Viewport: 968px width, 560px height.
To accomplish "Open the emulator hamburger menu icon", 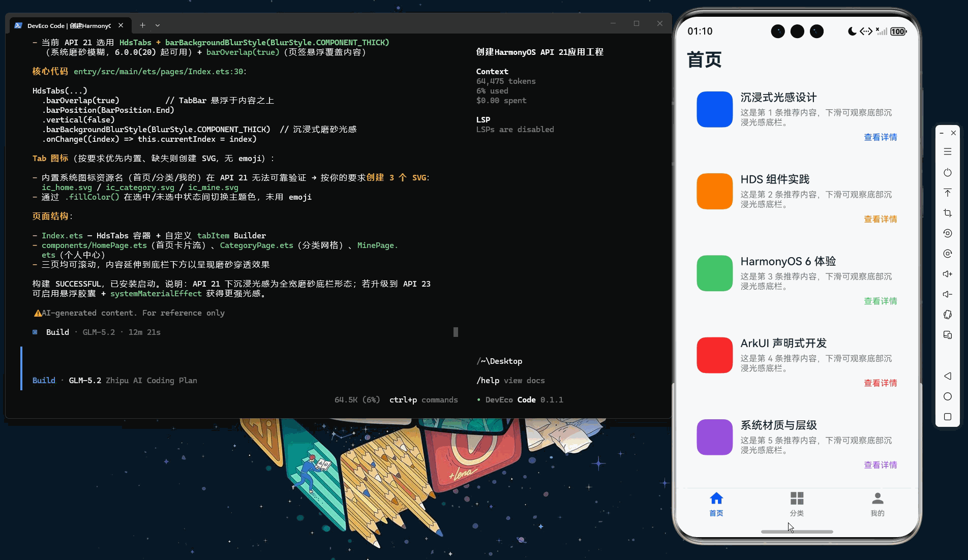I will [x=948, y=151].
